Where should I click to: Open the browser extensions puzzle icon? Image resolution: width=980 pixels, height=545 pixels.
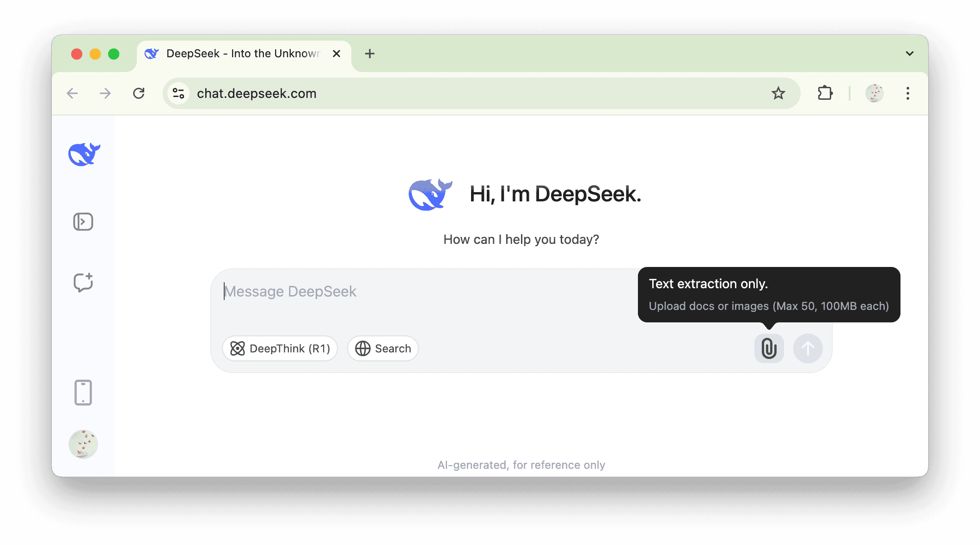(825, 93)
